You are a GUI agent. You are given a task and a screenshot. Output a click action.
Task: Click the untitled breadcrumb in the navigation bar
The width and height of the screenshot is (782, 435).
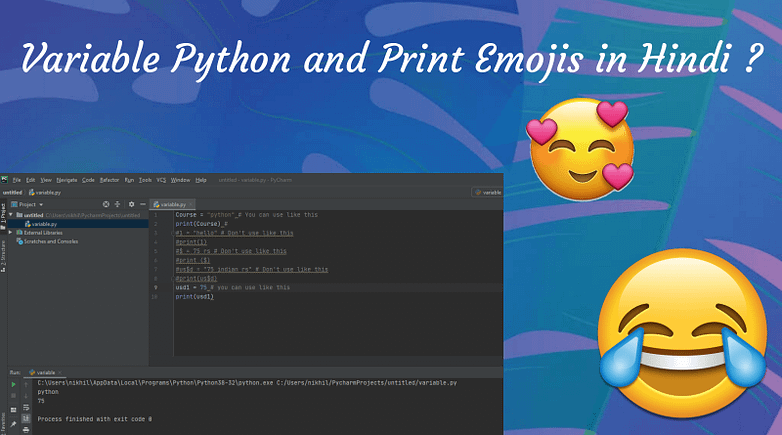coord(12,193)
